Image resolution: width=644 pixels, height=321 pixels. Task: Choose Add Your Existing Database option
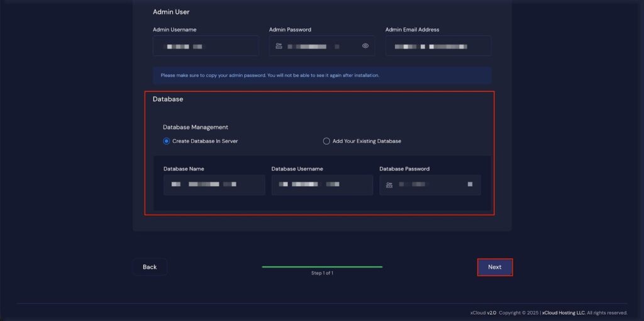coord(326,141)
